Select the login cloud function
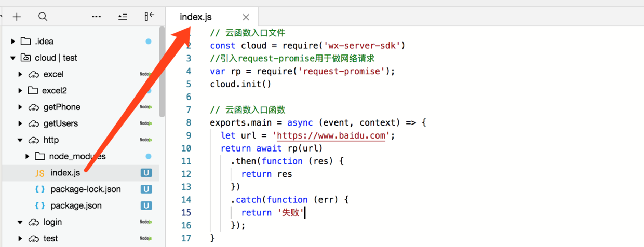The width and height of the screenshot is (644, 247). (x=79, y=222)
